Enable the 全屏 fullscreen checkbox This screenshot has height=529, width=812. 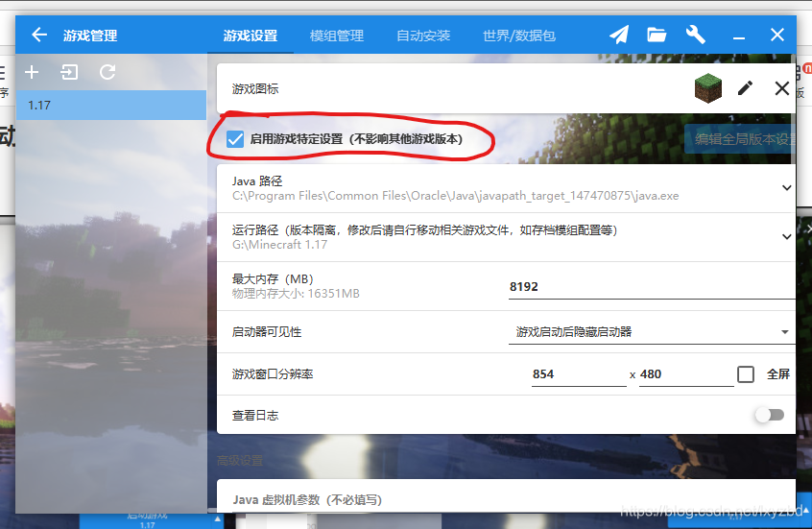pos(746,374)
